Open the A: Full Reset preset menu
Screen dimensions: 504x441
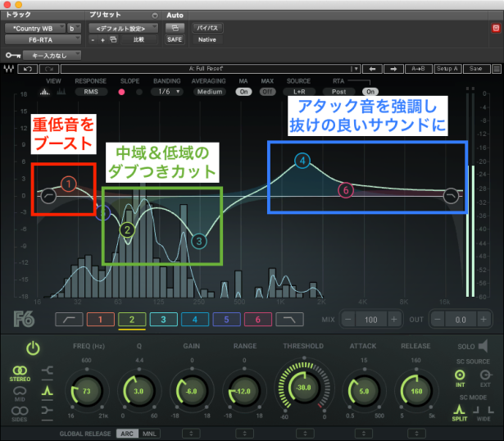point(211,69)
